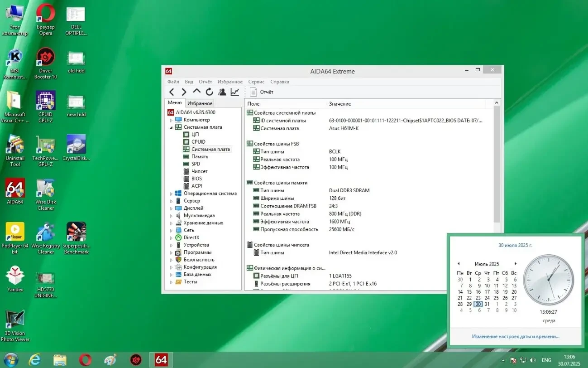This screenshot has width=588, height=368.
Task: Click the graph chart icon in toolbar
Action: pyautogui.click(x=234, y=92)
